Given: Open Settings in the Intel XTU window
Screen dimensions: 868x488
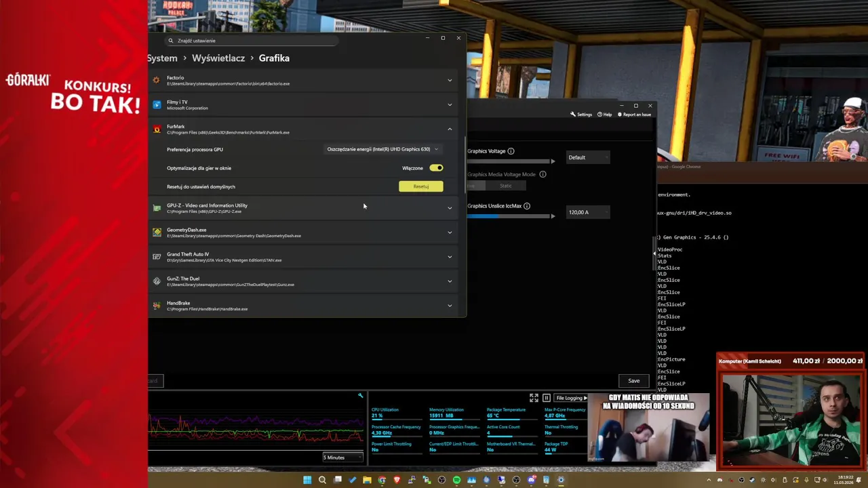Looking at the screenshot, I should pos(581,115).
